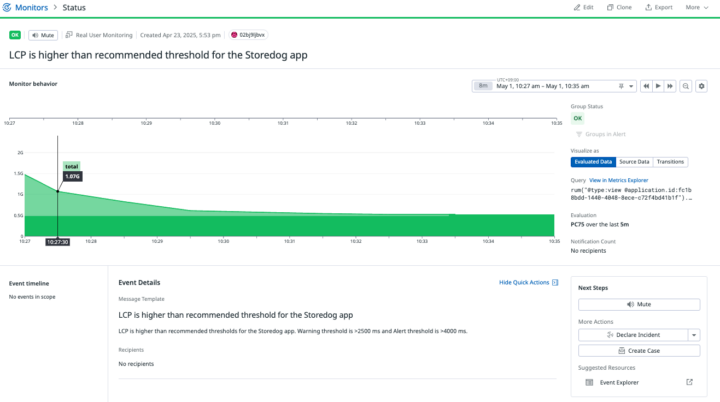Select Evaluated Data visualization

point(593,162)
